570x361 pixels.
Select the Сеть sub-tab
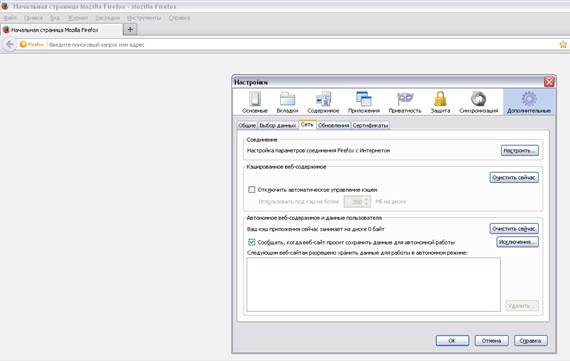(x=307, y=125)
